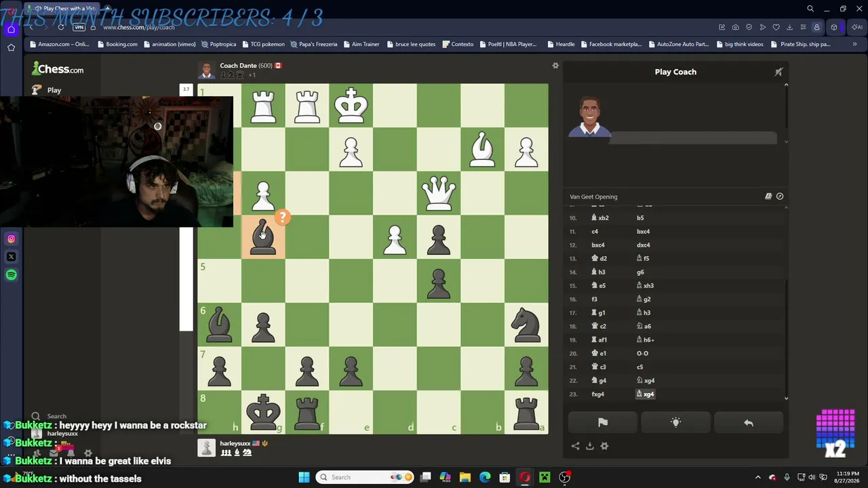Click Coach Dante's avatar above the board
This screenshot has width=868, height=488.
click(206, 70)
